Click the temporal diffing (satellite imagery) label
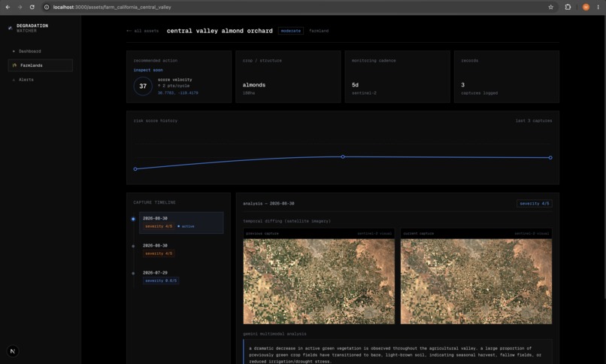Image resolution: width=606 pixels, height=364 pixels. coord(286,221)
